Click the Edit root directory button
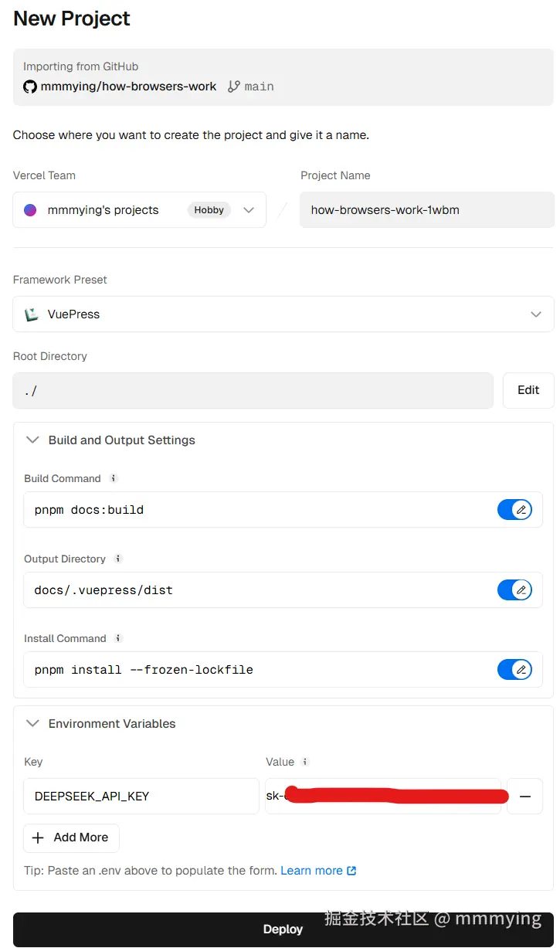 [528, 390]
